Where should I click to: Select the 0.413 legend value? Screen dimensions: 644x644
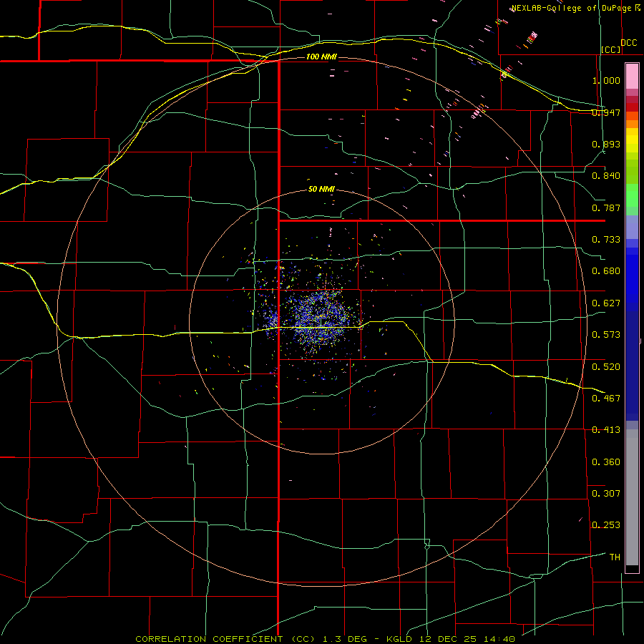[606, 430]
